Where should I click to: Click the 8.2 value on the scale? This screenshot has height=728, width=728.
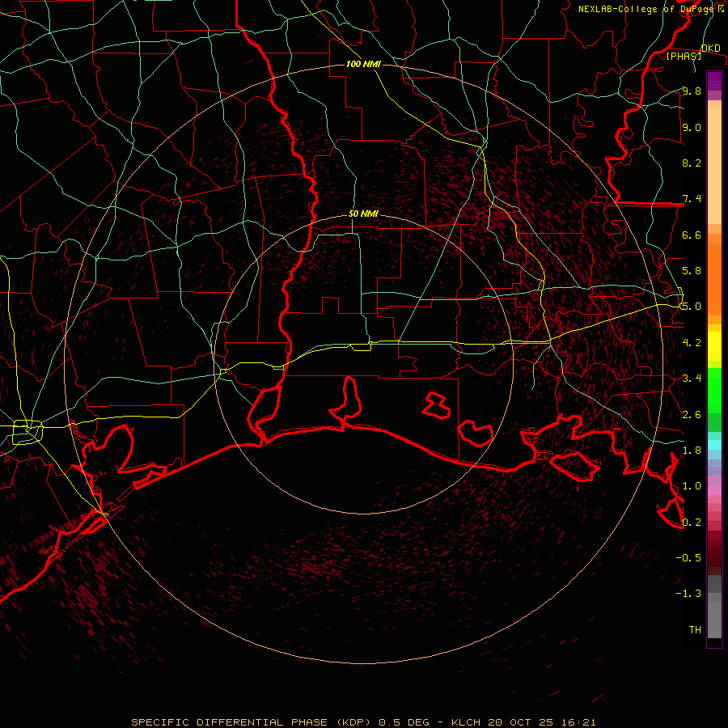pos(692,163)
